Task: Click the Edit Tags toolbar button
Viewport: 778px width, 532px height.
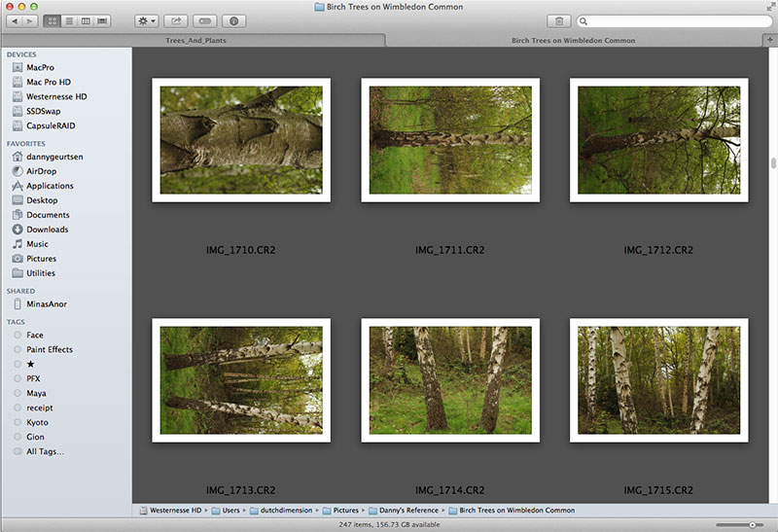Action: (x=205, y=20)
